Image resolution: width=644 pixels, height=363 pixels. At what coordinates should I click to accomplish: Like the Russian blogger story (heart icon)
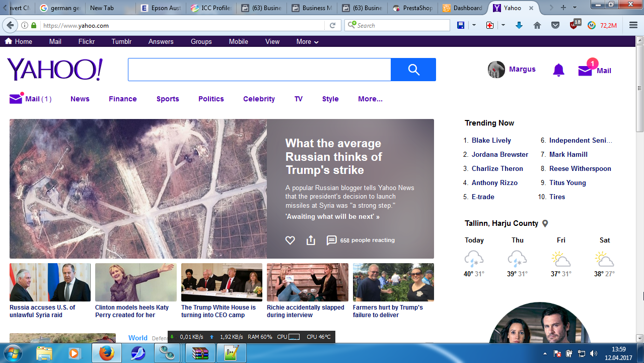[x=290, y=240]
